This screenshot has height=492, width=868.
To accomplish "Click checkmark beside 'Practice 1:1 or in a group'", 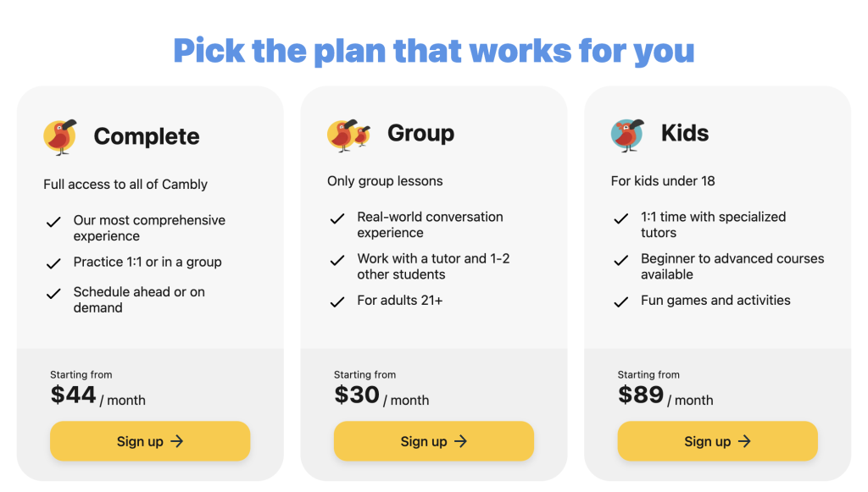I will 53,263.
